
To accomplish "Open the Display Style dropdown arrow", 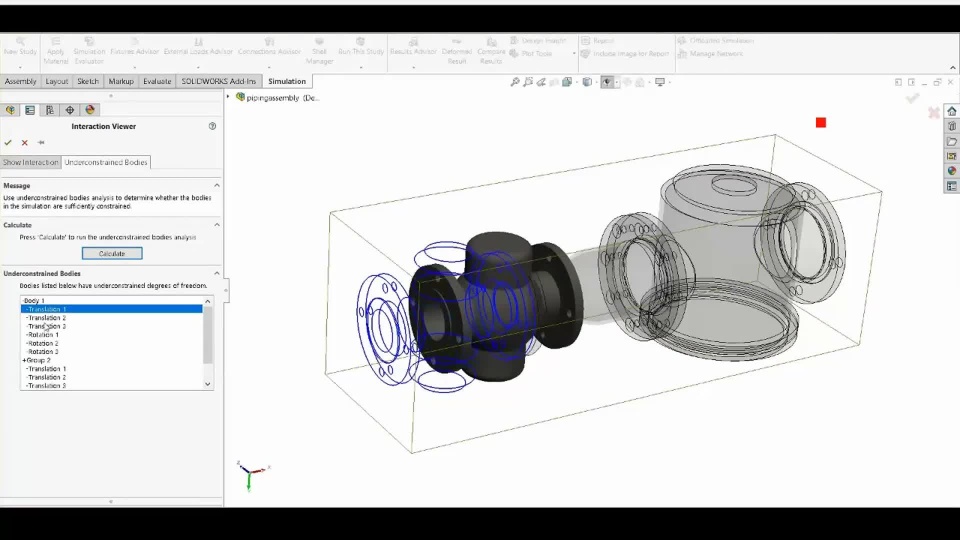I will [x=596, y=82].
